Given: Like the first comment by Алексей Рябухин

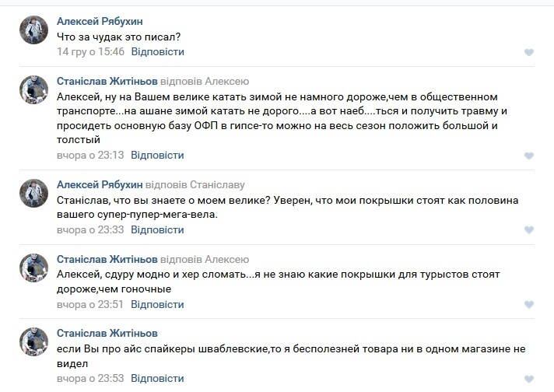Looking at the screenshot, I should [529, 53].
